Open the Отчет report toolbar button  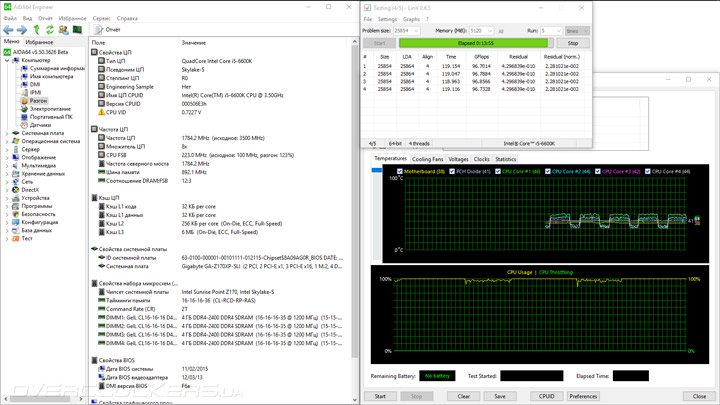coord(107,30)
